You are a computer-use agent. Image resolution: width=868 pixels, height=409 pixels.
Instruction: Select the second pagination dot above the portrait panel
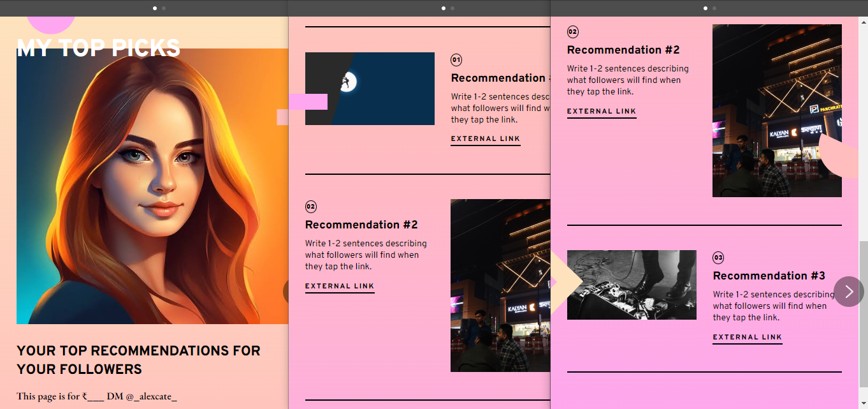click(164, 8)
